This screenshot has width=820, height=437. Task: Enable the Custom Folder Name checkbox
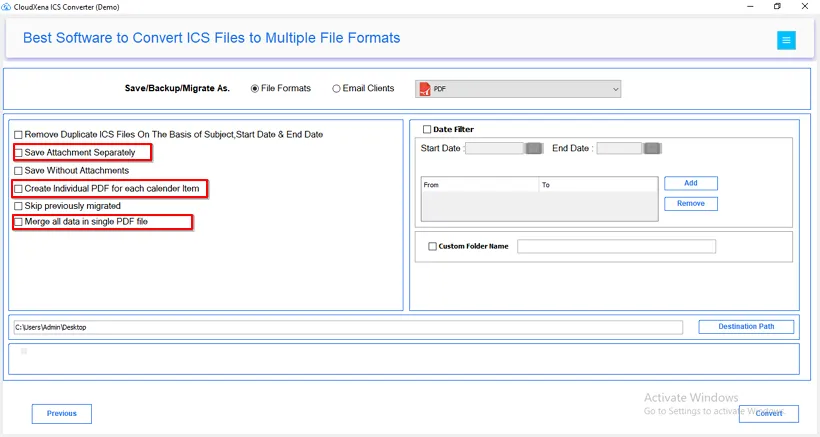click(432, 246)
